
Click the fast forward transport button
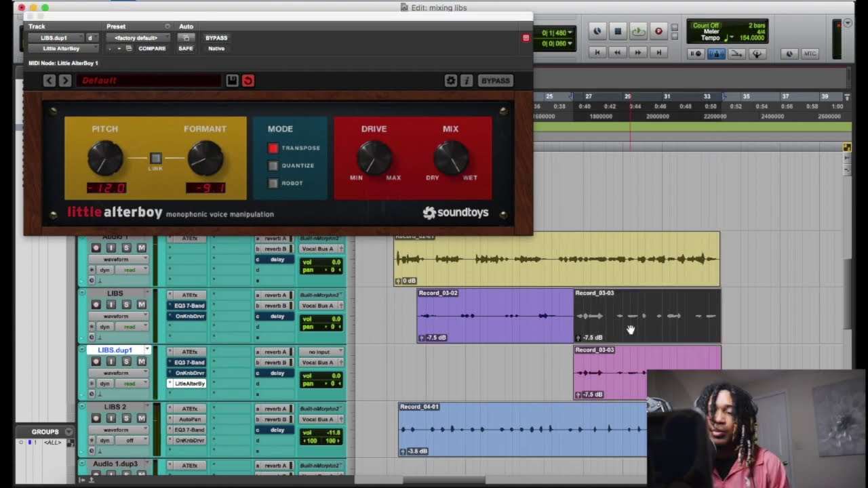tap(638, 52)
